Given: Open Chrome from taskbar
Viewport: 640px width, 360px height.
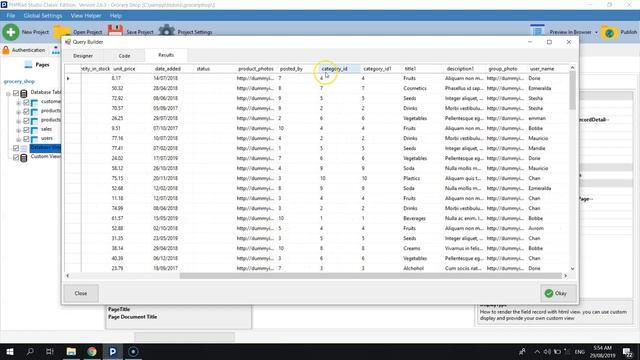Looking at the screenshot, I should click(92, 351).
